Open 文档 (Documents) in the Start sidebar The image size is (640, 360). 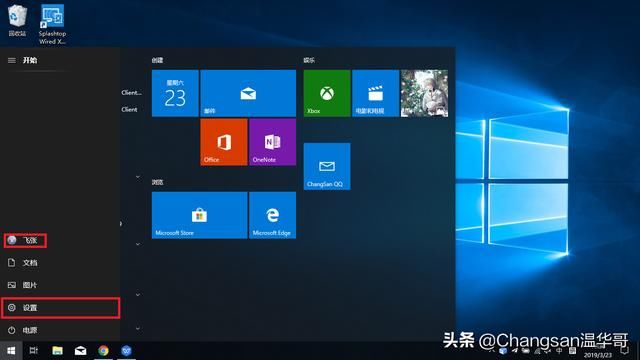[60, 263]
